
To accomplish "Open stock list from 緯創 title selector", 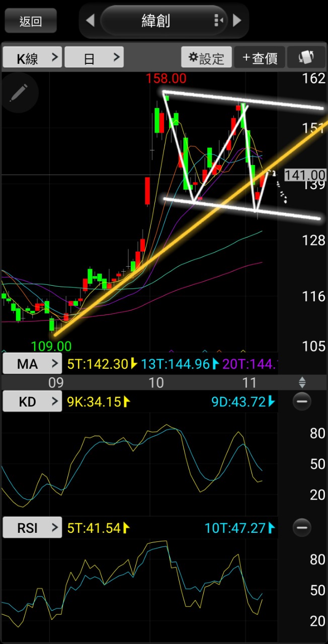I will (x=163, y=21).
